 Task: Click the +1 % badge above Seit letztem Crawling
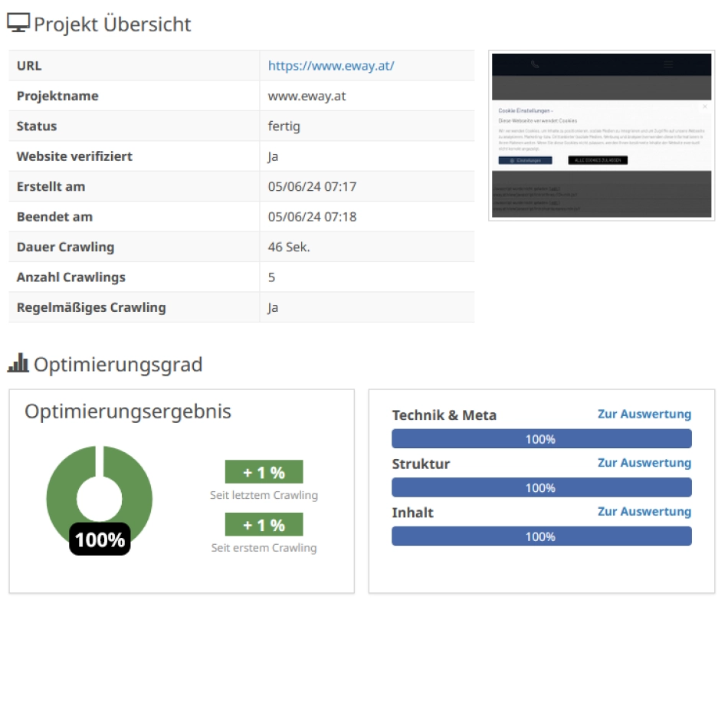(264, 472)
